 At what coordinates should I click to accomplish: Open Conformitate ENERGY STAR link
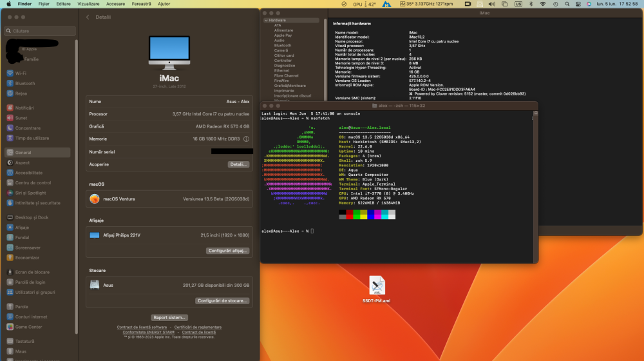[148, 332]
